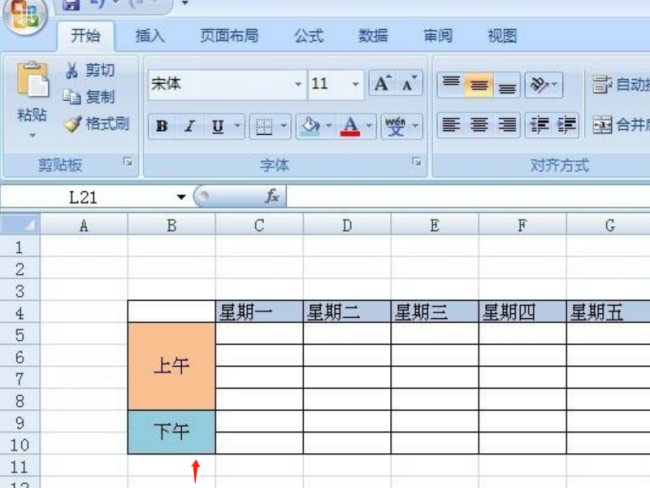650x488 pixels.
Task: Expand the underline style arrow
Action: coord(237,126)
